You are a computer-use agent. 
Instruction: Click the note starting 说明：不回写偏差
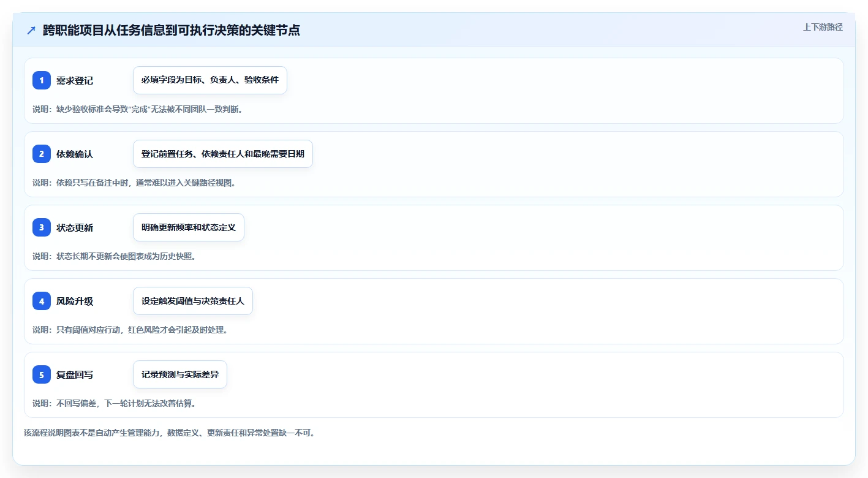point(115,403)
